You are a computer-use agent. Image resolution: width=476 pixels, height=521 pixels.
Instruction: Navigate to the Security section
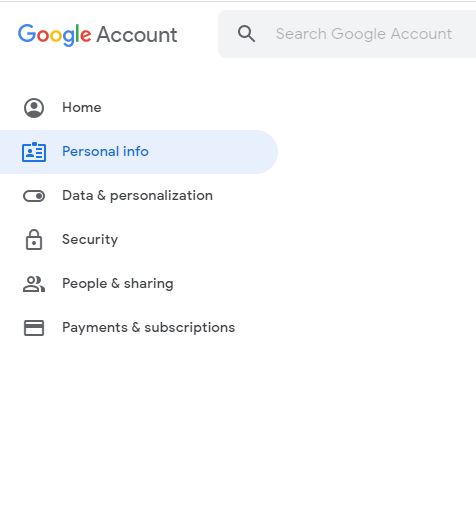(90, 239)
